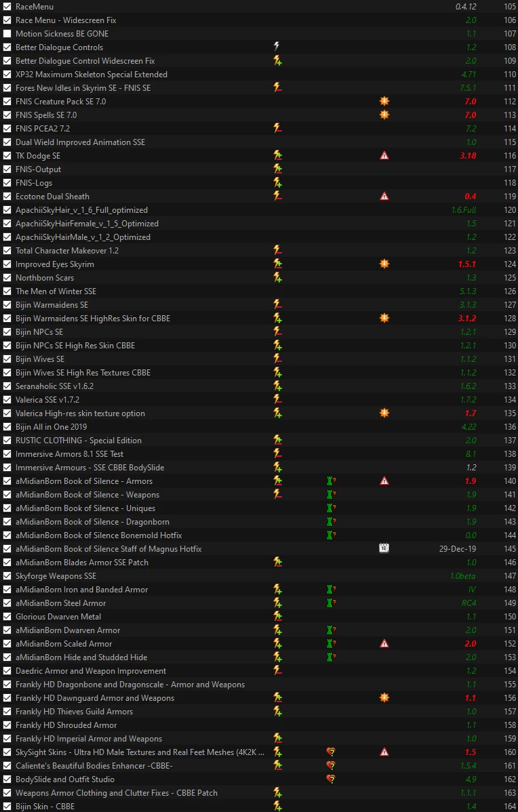Select the Valerica SSE v1.7.2 mod name
Image resolution: width=518 pixels, height=812 pixels.
[47, 399]
